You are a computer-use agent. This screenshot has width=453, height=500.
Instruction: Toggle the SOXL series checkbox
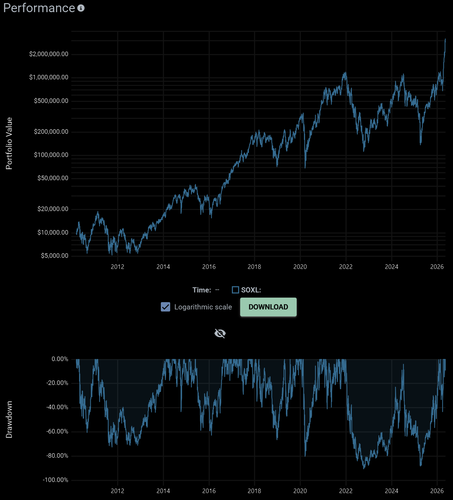(x=235, y=290)
